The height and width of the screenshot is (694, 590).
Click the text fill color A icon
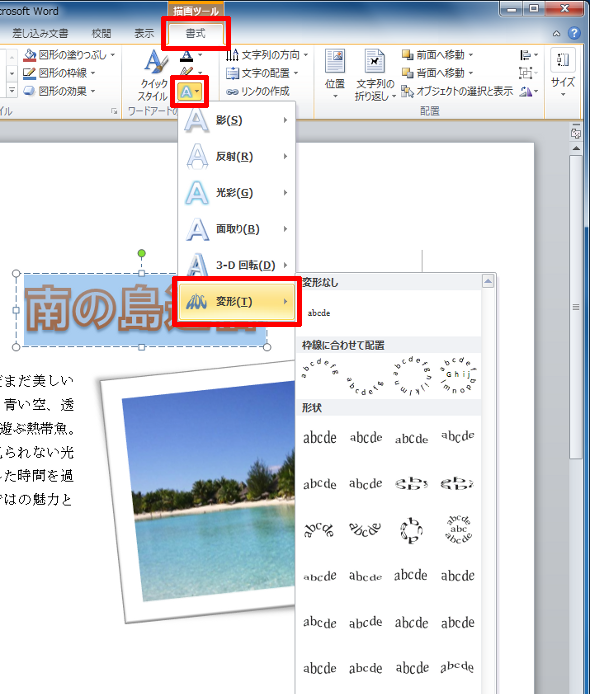click(x=186, y=55)
